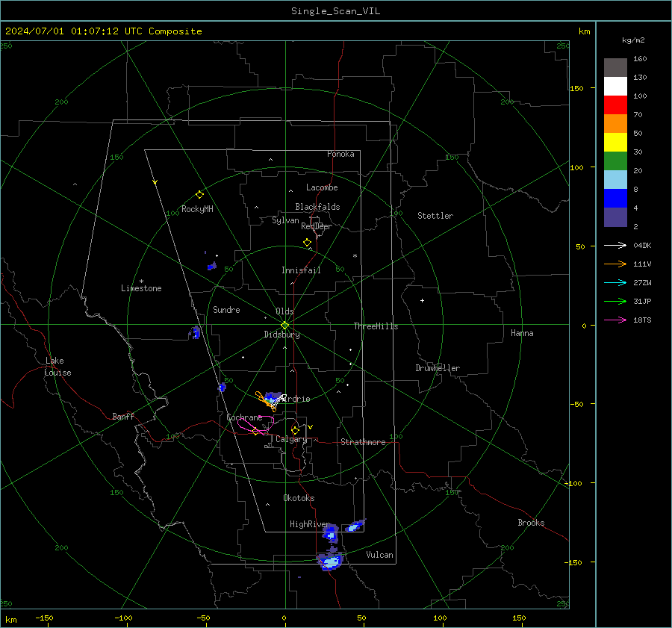Click the HighRiver city label
672x628 pixels.
pos(310,524)
